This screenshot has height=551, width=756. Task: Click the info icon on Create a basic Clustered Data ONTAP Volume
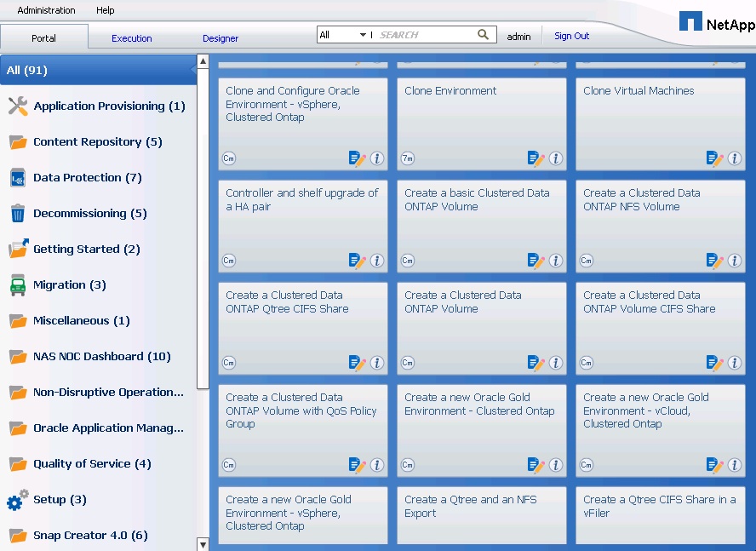(x=555, y=261)
